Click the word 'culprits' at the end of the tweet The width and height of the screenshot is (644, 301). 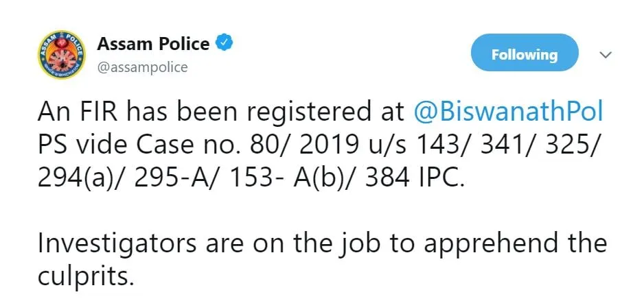86,277
